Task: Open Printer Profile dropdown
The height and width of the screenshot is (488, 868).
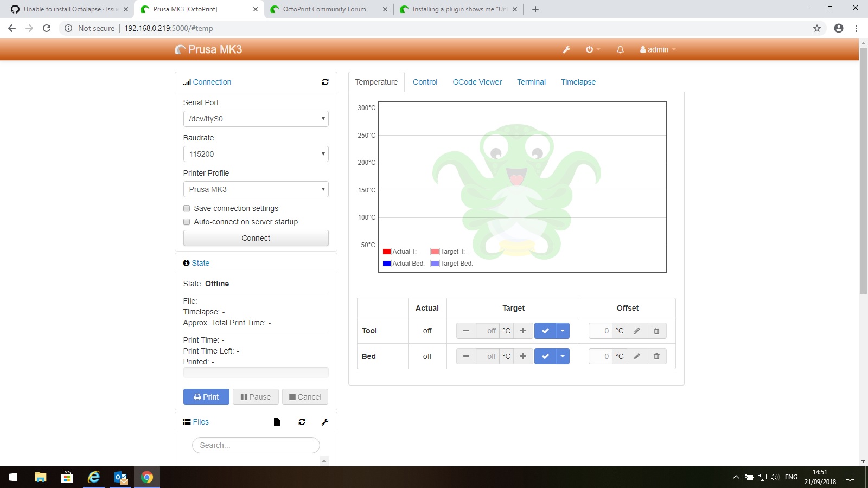Action: tap(256, 189)
